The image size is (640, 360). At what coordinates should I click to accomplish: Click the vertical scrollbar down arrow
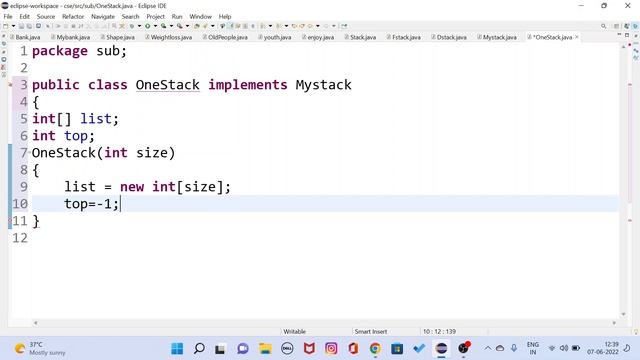coord(623,314)
